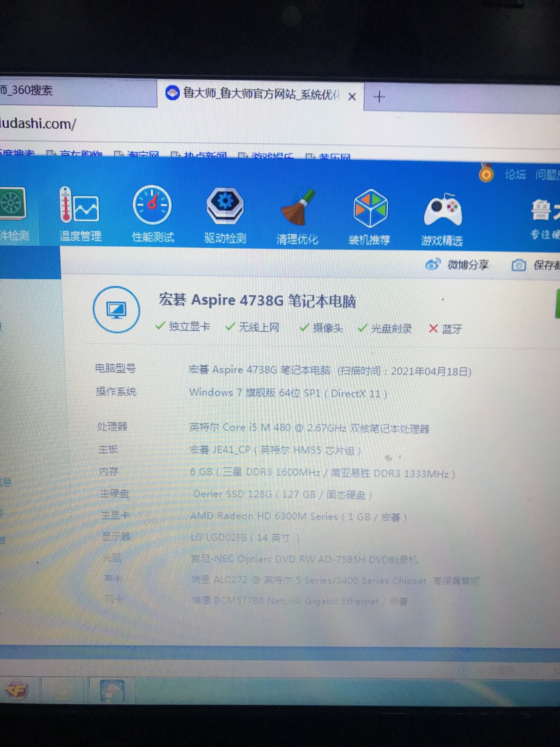Launch the CF game taskbar icon
This screenshot has width=560, height=747.
[16, 689]
